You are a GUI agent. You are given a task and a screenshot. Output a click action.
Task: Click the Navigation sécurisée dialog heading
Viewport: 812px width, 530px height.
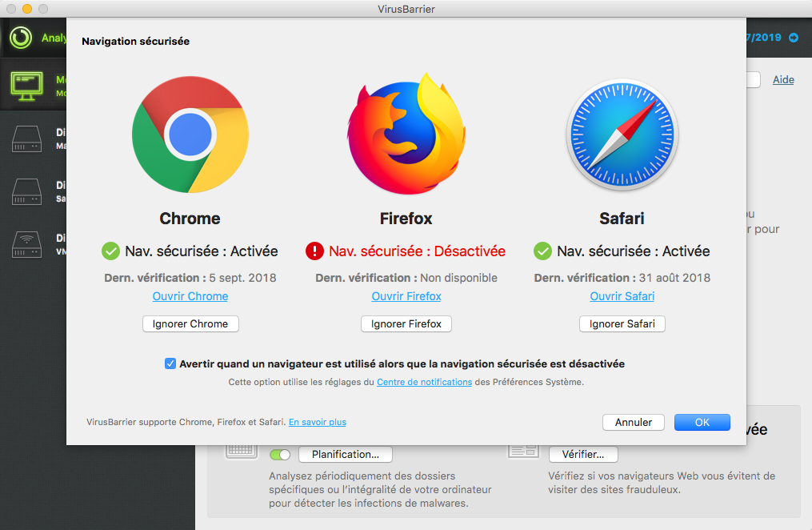tap(136, 42)
